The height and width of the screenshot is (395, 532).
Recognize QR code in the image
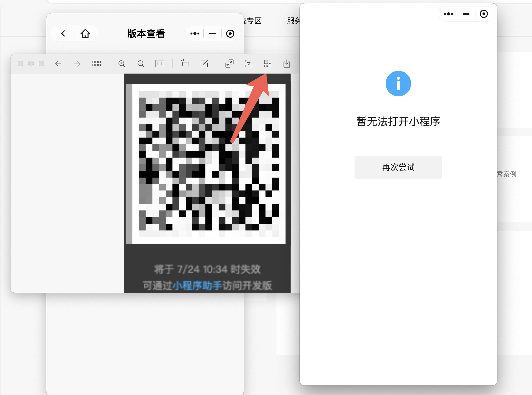pyautogui.click(x=268, y=64)
